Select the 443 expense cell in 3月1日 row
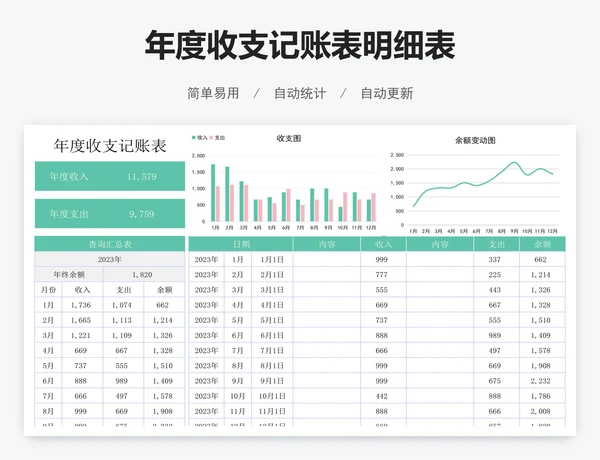 496,290
